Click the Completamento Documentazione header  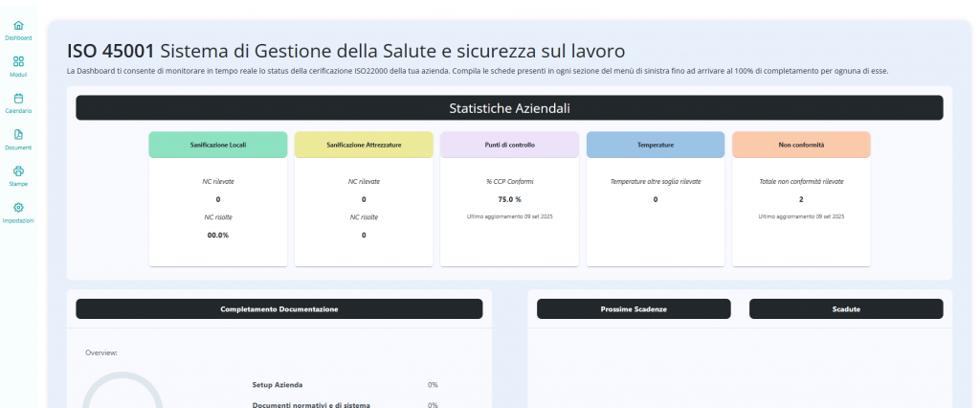pyautogui.click(x=278, y=309)
